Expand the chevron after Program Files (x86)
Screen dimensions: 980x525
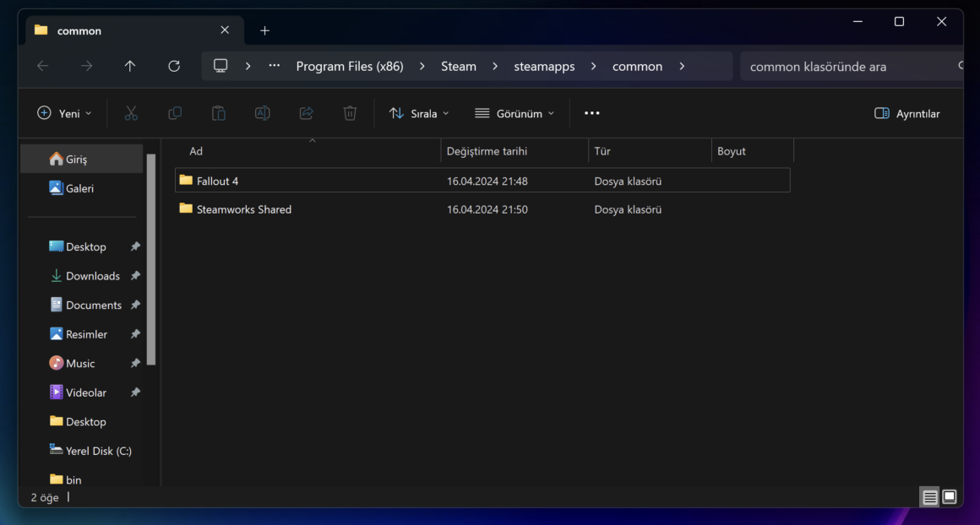(x=422, y=66)
